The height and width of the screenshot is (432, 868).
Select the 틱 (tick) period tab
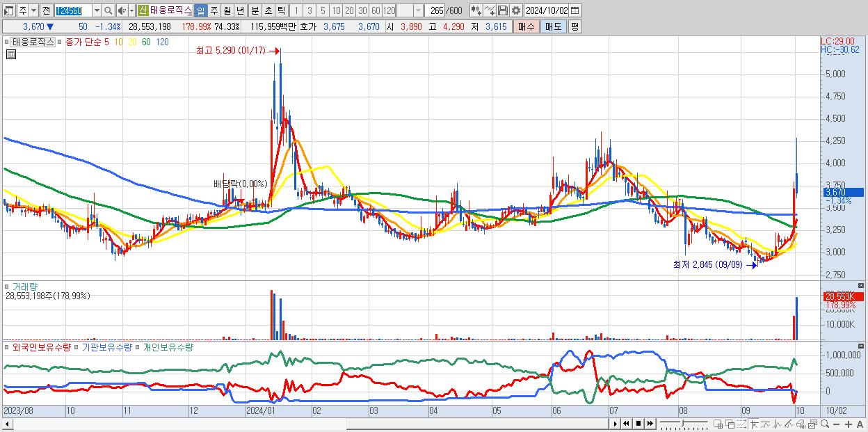281,10
